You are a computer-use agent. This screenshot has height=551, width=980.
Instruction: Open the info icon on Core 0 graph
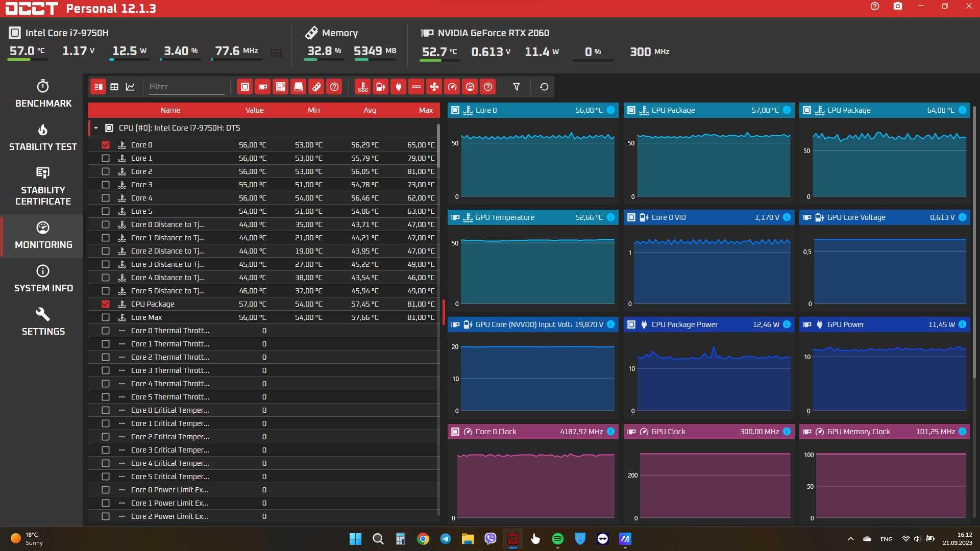click(610, 110)
